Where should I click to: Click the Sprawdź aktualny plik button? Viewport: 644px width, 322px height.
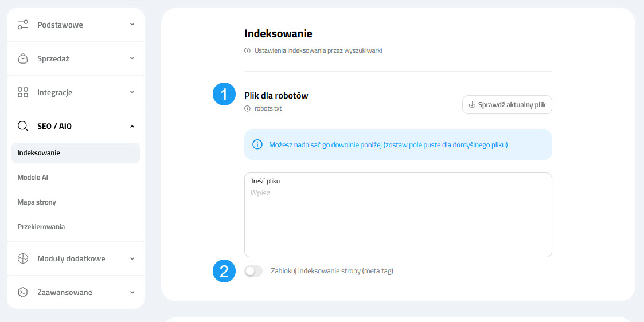pos(507,105)
